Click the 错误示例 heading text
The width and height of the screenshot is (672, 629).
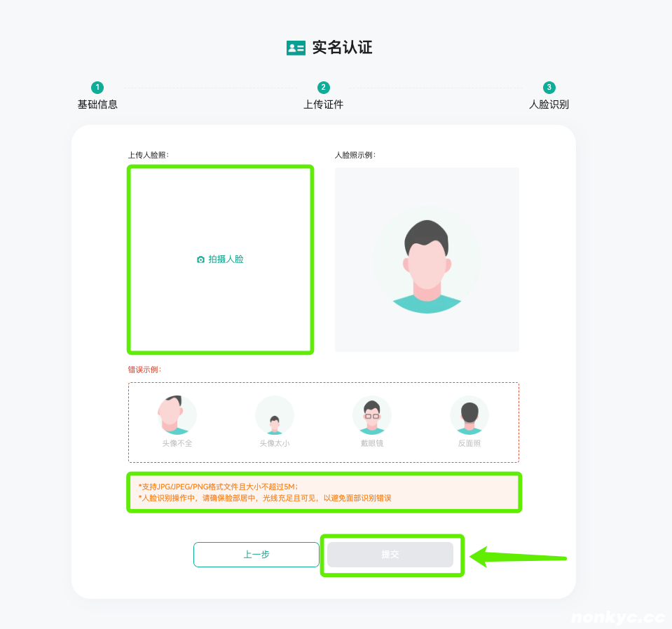(144, 370)
